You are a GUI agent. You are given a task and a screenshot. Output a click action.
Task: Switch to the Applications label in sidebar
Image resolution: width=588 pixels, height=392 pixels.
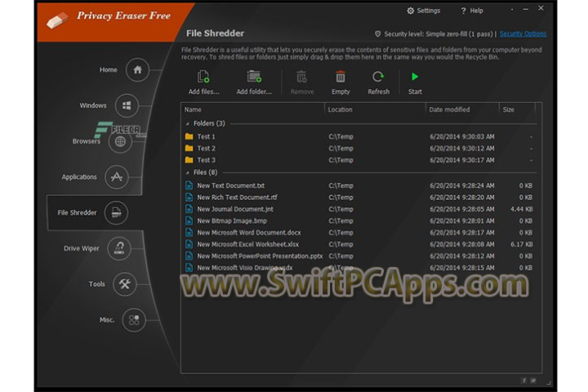click(79, 177)
